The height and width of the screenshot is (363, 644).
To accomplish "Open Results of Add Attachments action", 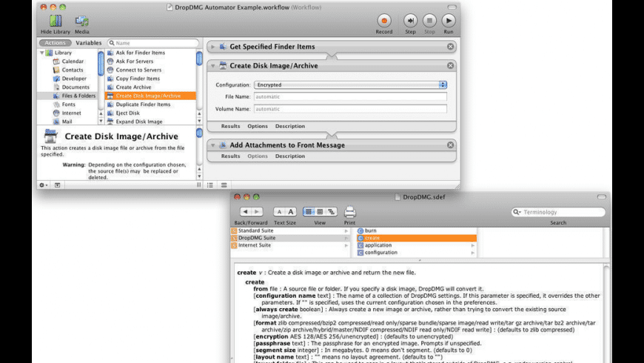I will (230, 156).
